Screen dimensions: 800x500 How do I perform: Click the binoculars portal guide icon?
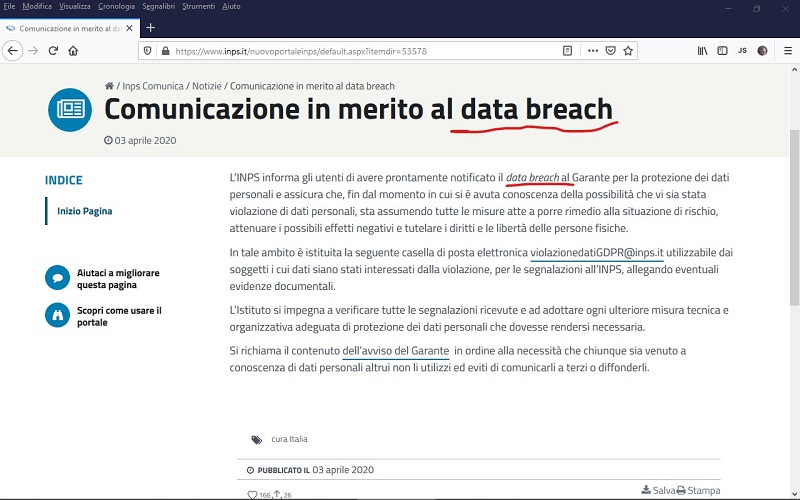(x=58, y=315)
